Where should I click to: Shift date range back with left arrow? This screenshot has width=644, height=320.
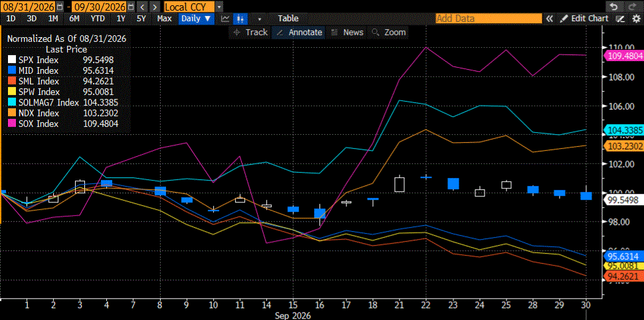(141, 7)
